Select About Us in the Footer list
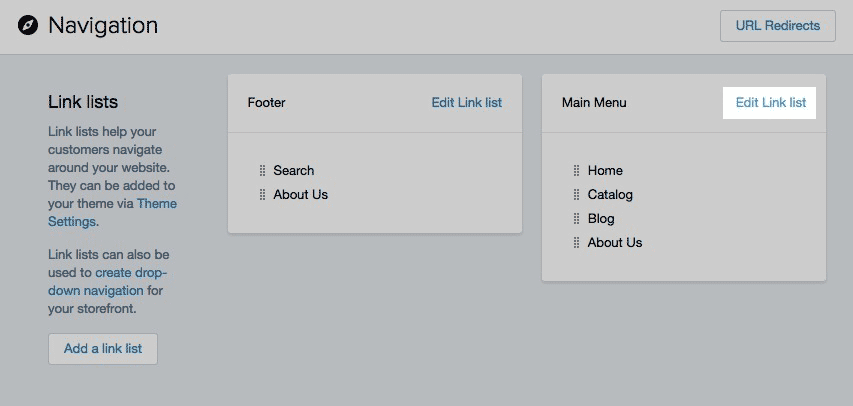Viewport: 853px width, 406px height. 300,195
